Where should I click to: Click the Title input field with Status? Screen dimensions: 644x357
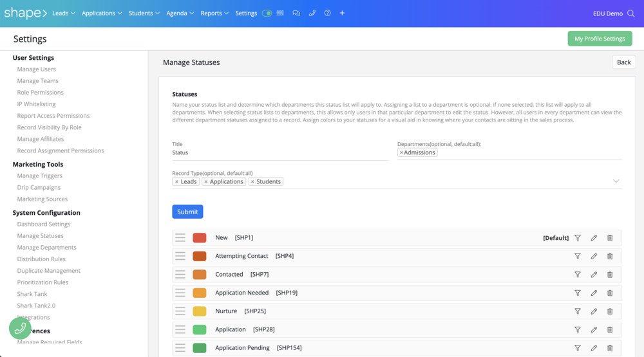coord(280,152)
